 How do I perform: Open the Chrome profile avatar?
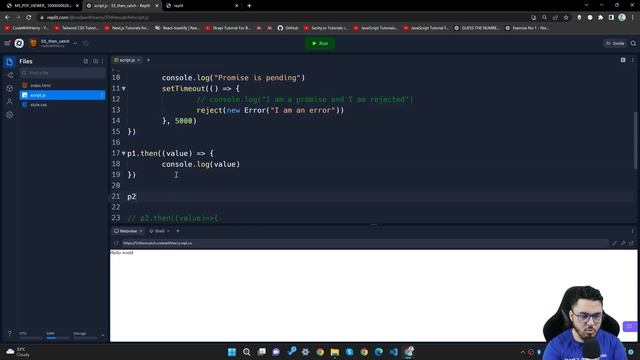click(x=622, y=18)
